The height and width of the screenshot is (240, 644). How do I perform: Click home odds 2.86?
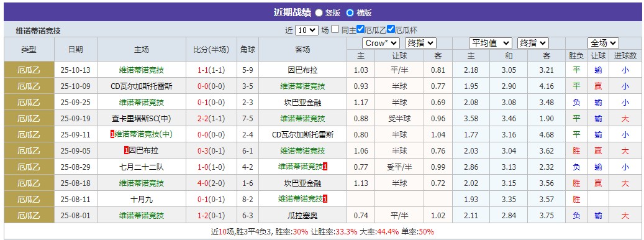pos(471,167)
